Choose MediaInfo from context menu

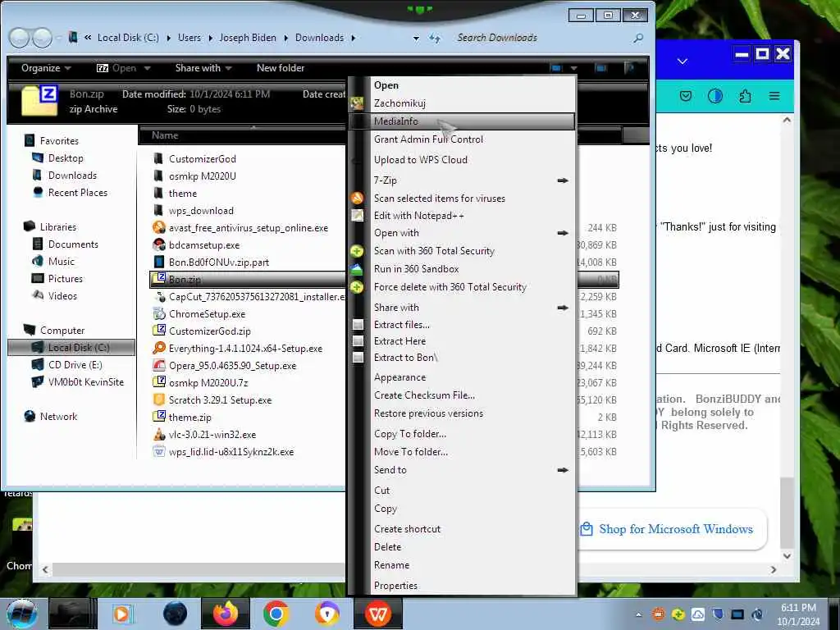(462, 121)
